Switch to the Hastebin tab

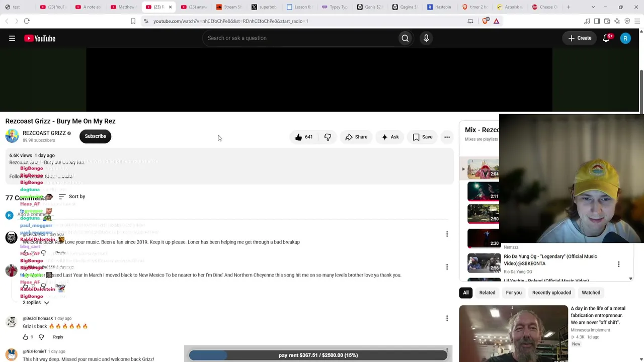click(x=441, y=7)
